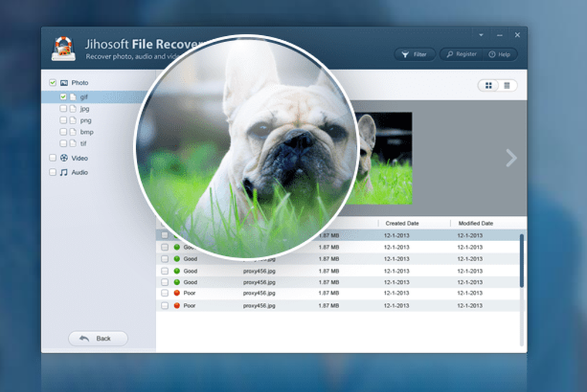Image resolution: width=587 pixels, height=392 pixels.
Task: Click the question mark icon beside Help
Action: coord(492,55)
